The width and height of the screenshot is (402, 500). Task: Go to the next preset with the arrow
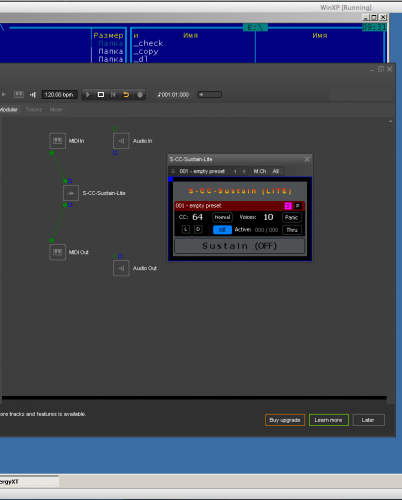point(244,171)
